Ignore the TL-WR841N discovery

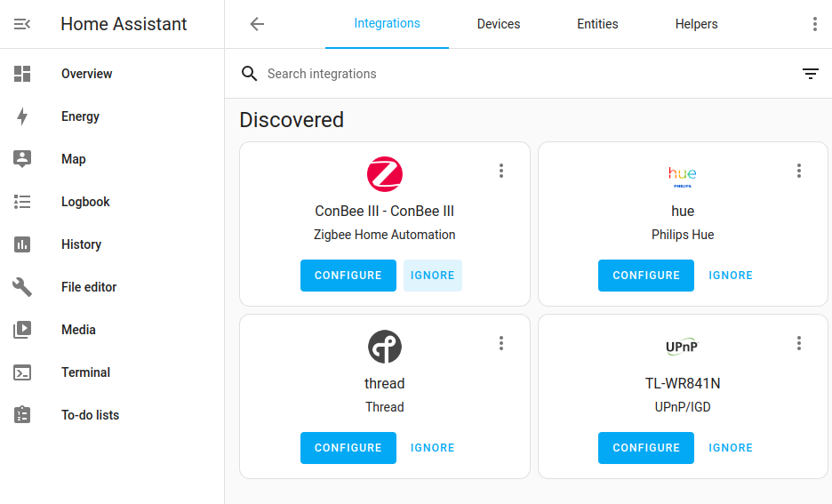pos(731,448)
